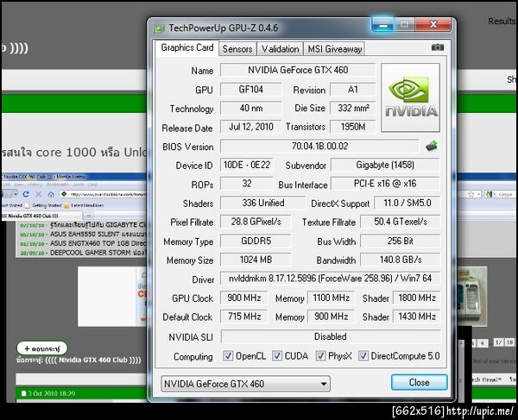
Task: Click the Bus Width value 256 Bit
Action: click(x=400, y=241)
